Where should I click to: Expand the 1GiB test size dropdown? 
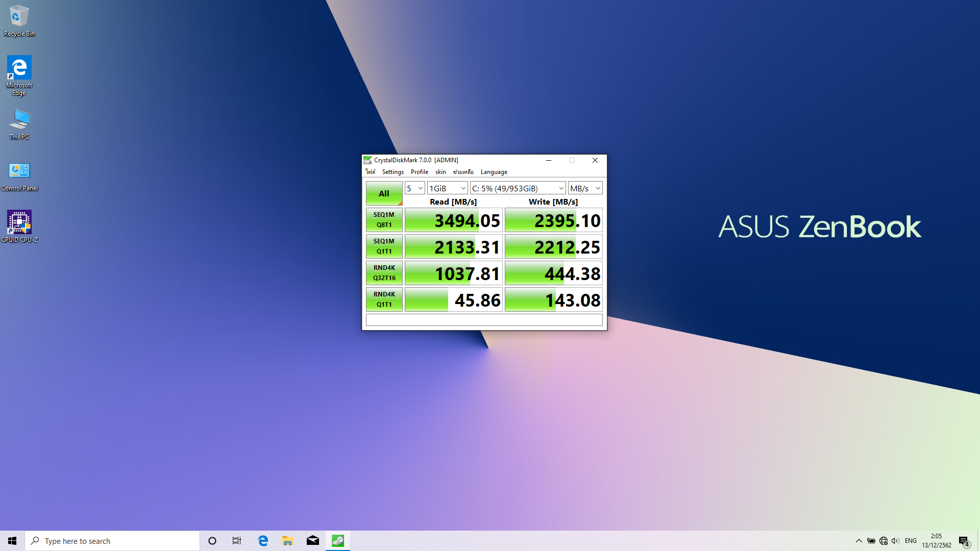[x=448, y=188]
